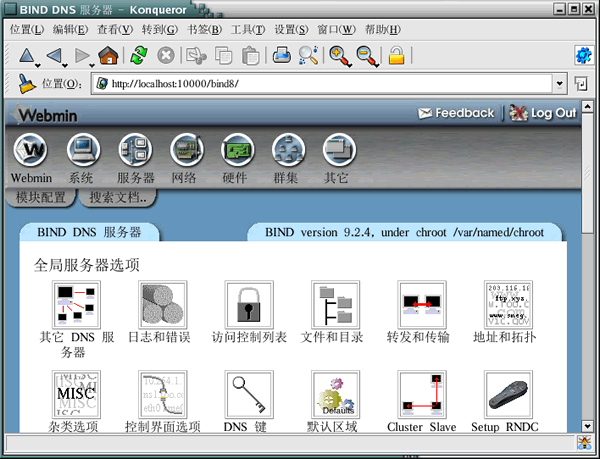600x459 pixels.
Task: Go back with the Back arrow
Action: [x=54, y=55]
